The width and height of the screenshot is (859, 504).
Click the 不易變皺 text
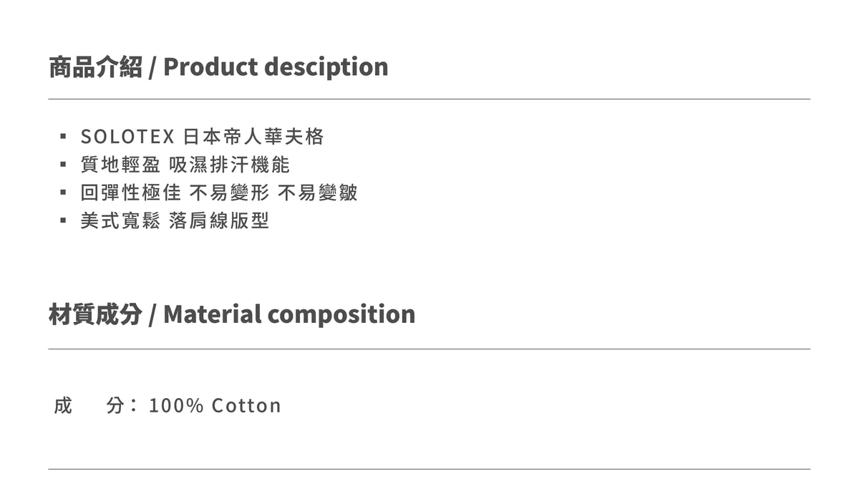tap(317, 193)
